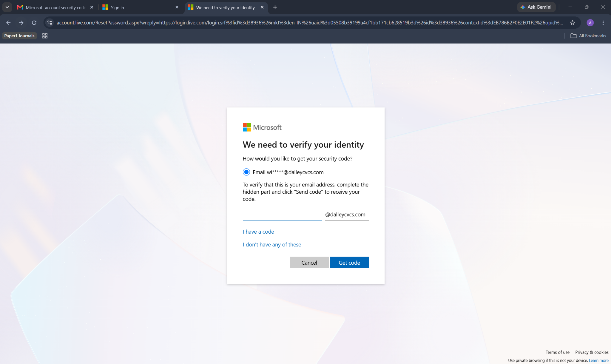Image resolution: width=611 pixels, height=364 pixels.
Task: Restore down the Chrome window
Action: click(587, 7)
